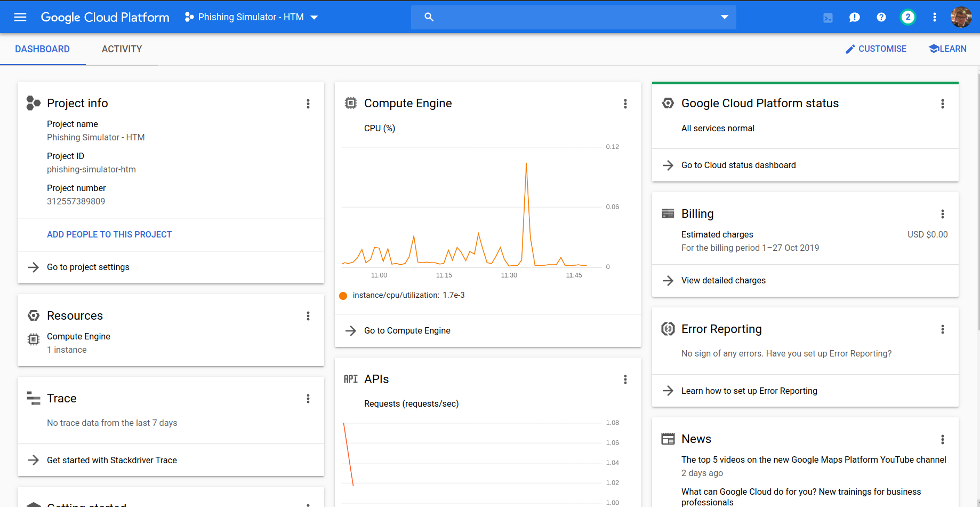Click the Billing credit card icon
Viewport: 980px width, 507px height.
pos(668,213)
